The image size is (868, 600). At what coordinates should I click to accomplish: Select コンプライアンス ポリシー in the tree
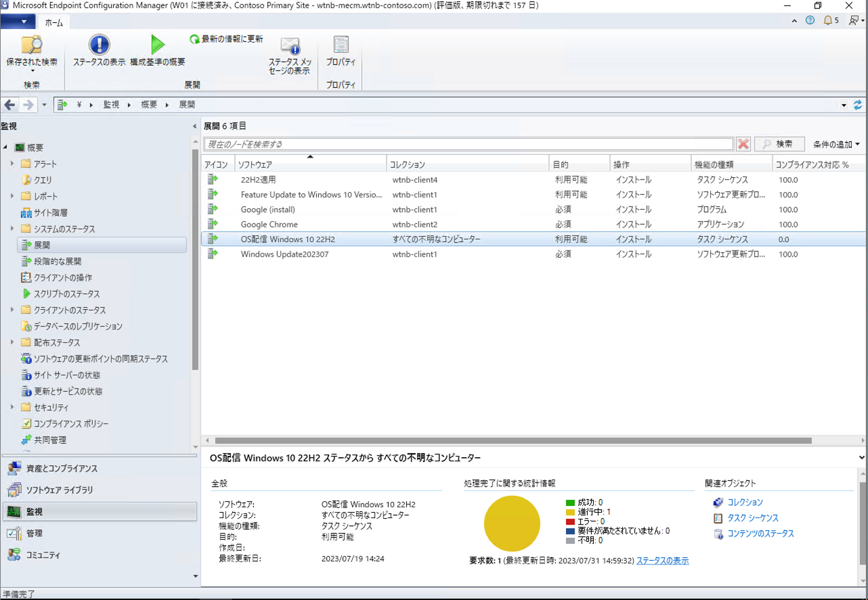click(71, 424)
